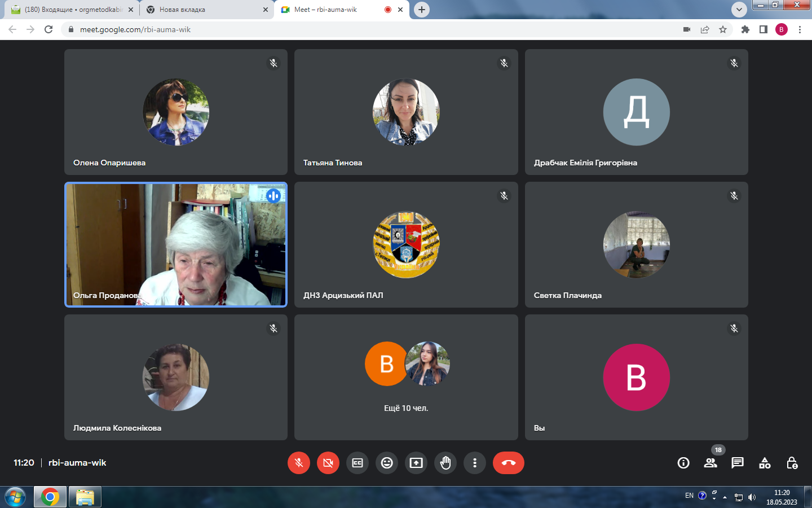Show the participants list
The height and width of the screenshot is (508, 812).
click(710, 463)
